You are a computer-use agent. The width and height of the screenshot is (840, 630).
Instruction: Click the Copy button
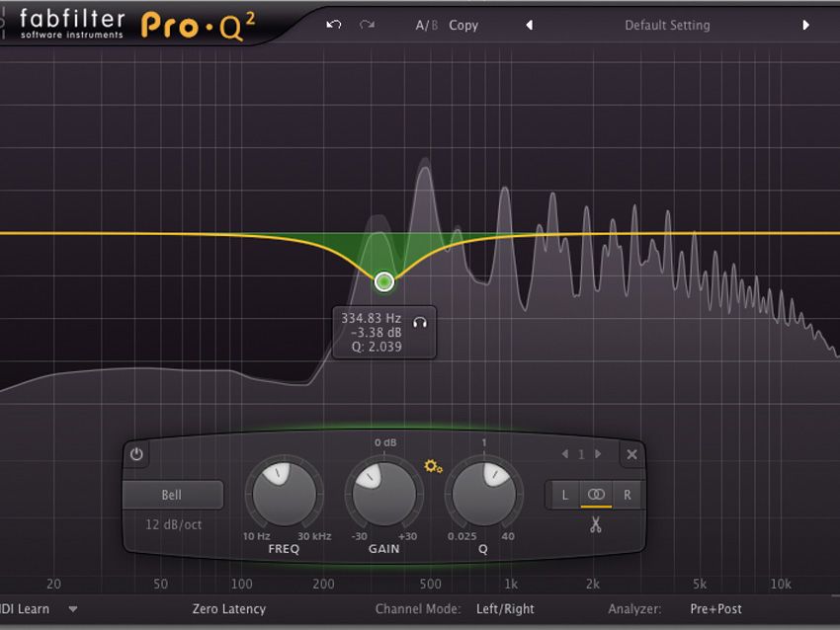click(x=463, y=25)
